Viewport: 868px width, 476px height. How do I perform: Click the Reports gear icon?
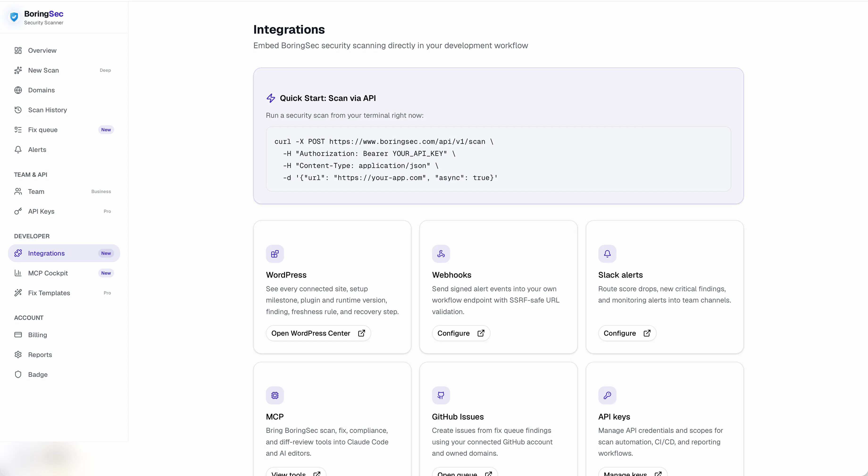(x=18, y=355)
